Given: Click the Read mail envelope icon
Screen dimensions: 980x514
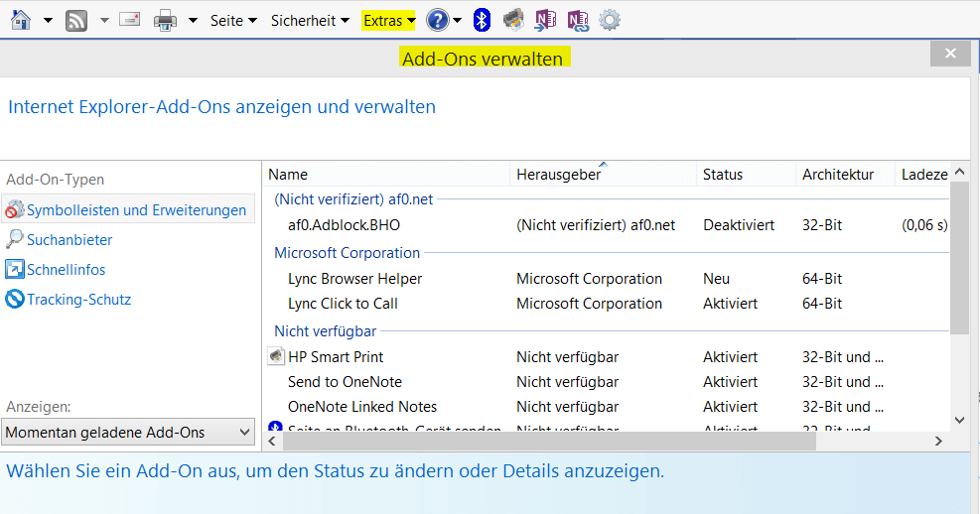Looking at the screenshot, I should click(129, 20).
